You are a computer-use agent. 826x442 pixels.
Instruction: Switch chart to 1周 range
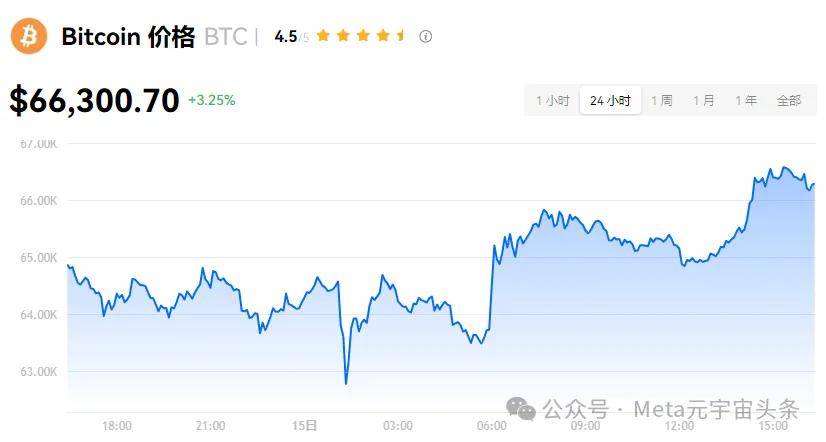(x=662, y=100)
